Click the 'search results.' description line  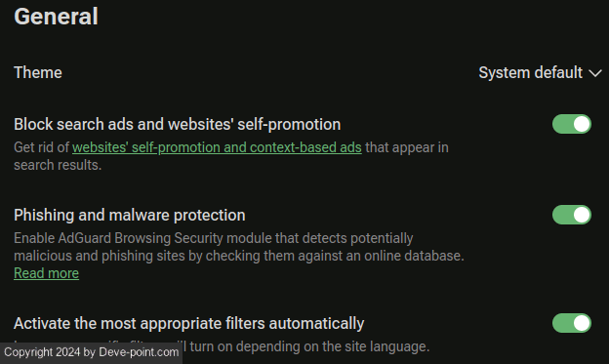tap(58, 165)
